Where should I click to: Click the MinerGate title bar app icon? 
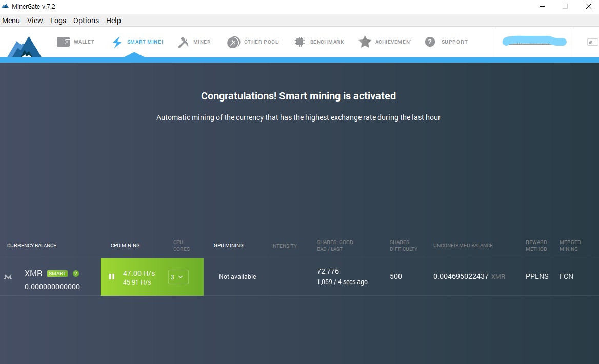click(x=5, y=6)
